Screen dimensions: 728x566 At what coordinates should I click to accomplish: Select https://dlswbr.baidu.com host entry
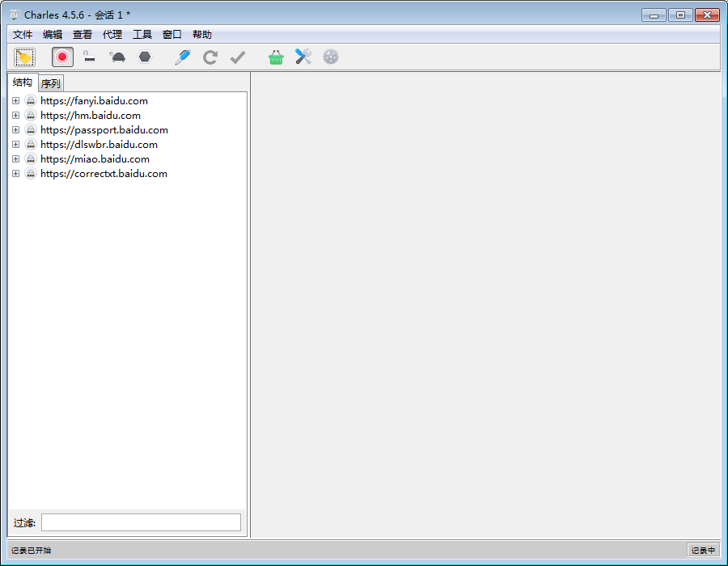click(99, 144)
